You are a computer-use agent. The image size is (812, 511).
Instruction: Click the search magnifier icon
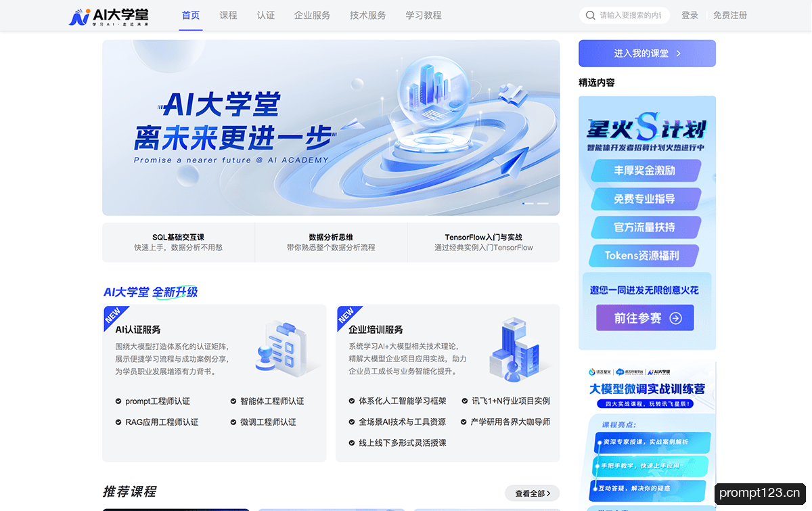click(590, 16)
